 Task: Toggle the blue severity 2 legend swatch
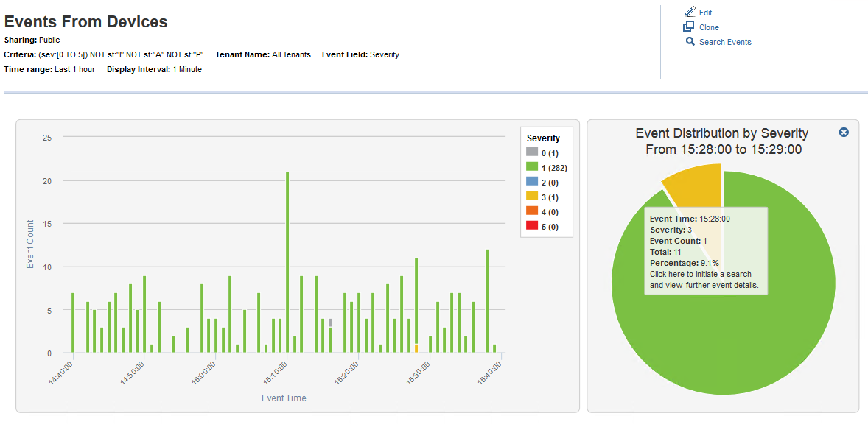click(531, 182)
